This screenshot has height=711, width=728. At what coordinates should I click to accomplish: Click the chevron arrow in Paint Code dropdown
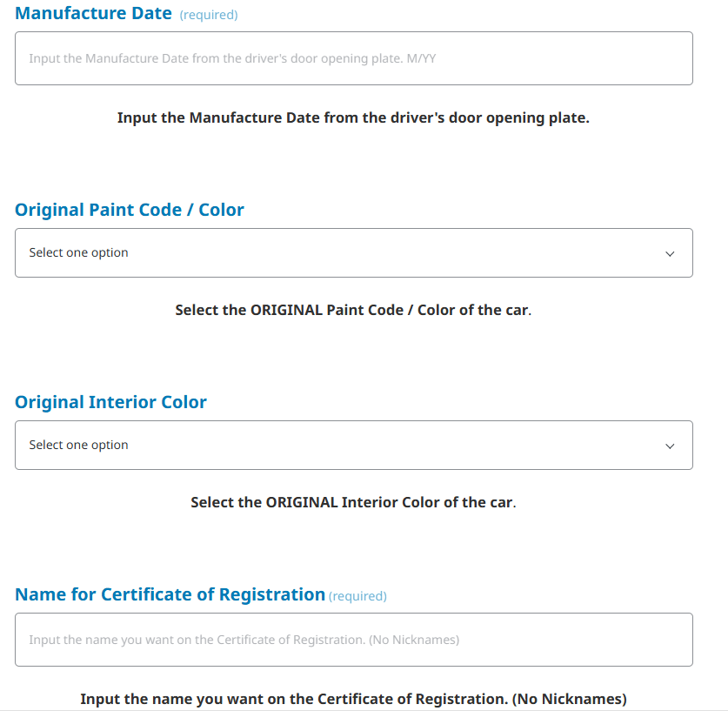click(670, 254)
